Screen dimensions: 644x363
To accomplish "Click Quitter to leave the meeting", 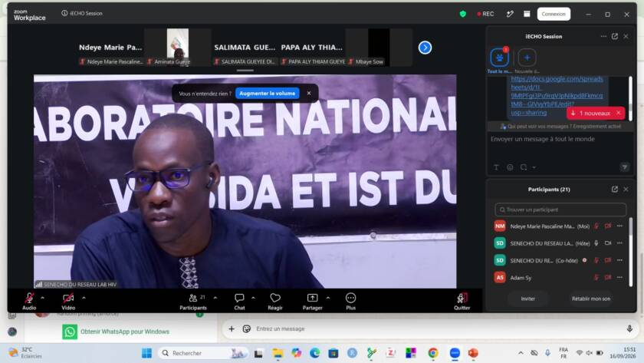I will point(462,301).
